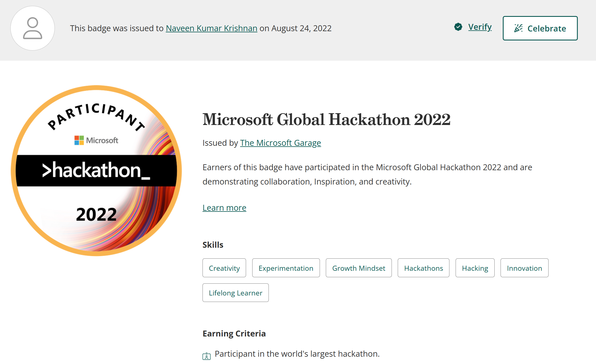Click the Learn more link

pos(224,208)
